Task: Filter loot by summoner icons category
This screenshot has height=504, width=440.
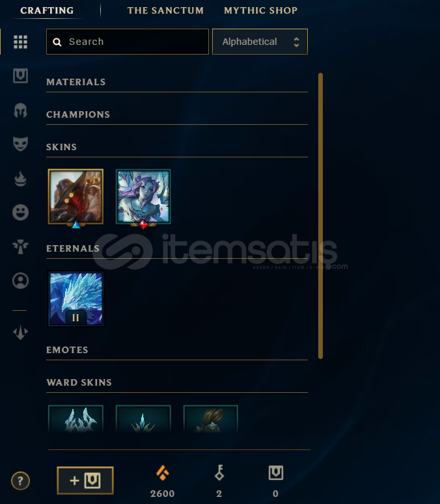Action: click(20, 280)
